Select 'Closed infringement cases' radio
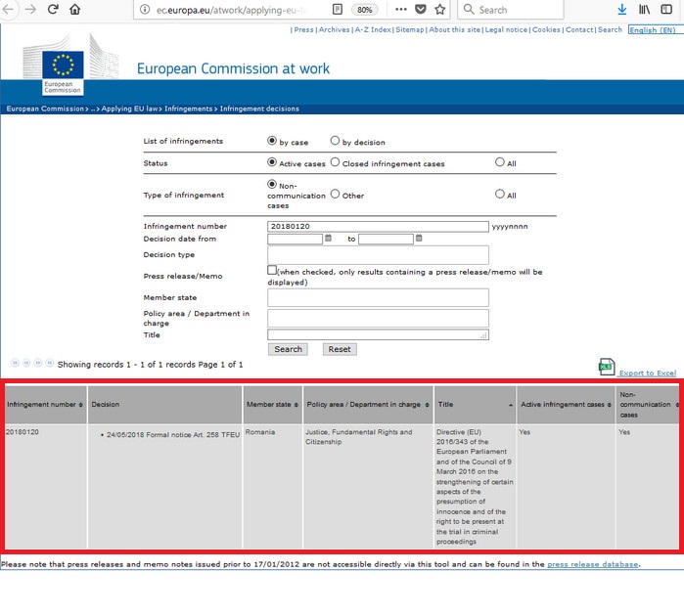Screen dimensions: 684x616 [x=335, y=162]
